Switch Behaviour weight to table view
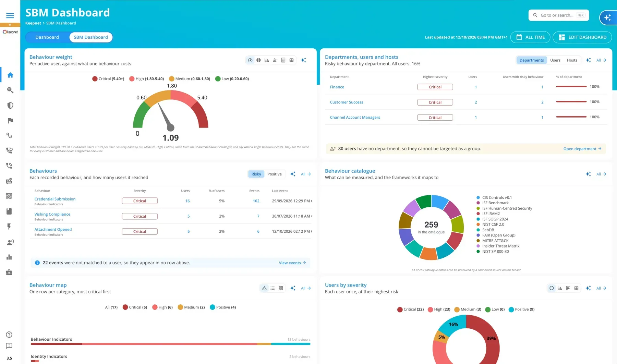This screenshot has width=617, height=364. tap(291, 60)
